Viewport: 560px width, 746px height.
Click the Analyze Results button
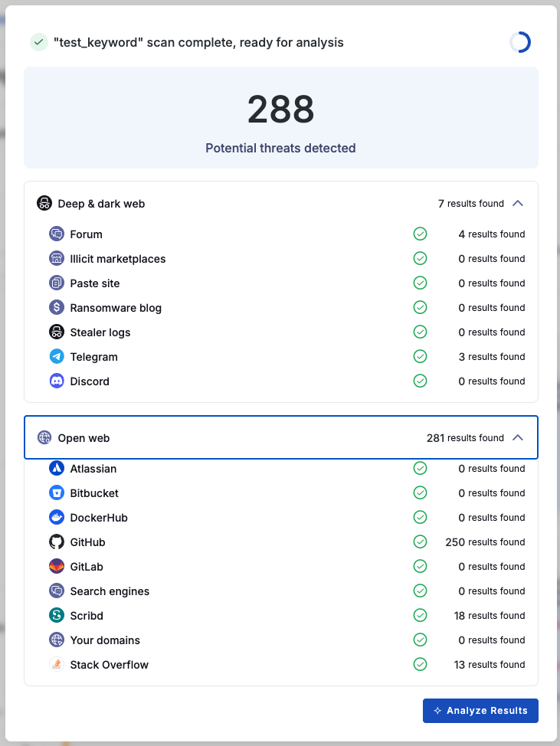480,711
